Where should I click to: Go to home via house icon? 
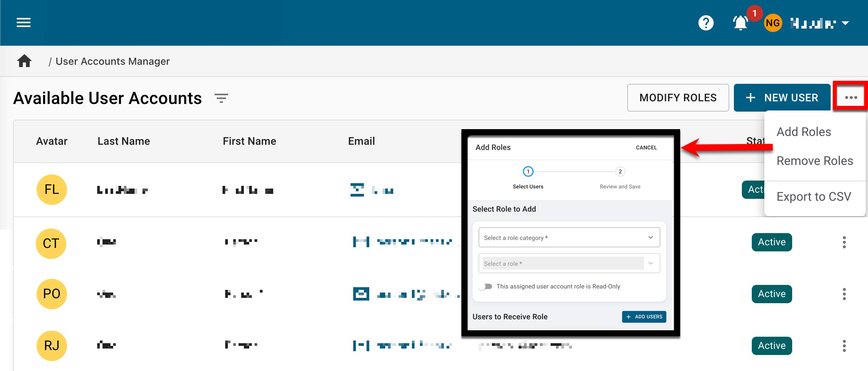24,61
